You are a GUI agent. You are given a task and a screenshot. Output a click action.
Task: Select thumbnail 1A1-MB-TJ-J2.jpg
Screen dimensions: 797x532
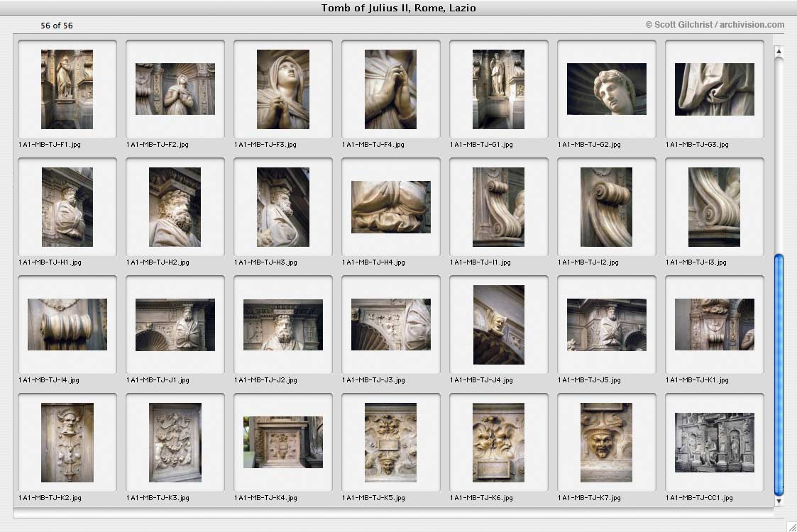(x=283, y=324)
